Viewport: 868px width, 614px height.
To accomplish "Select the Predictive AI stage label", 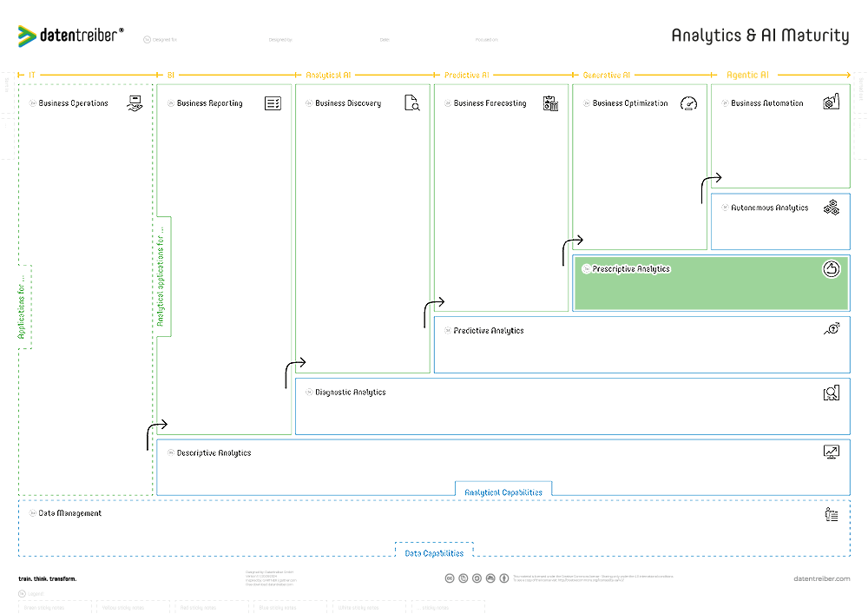I will point(467,75).
